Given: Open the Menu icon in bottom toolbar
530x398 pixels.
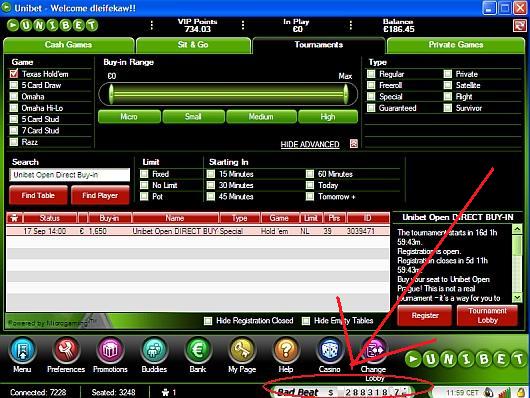Looking at the screenshot, I should 22,350.
